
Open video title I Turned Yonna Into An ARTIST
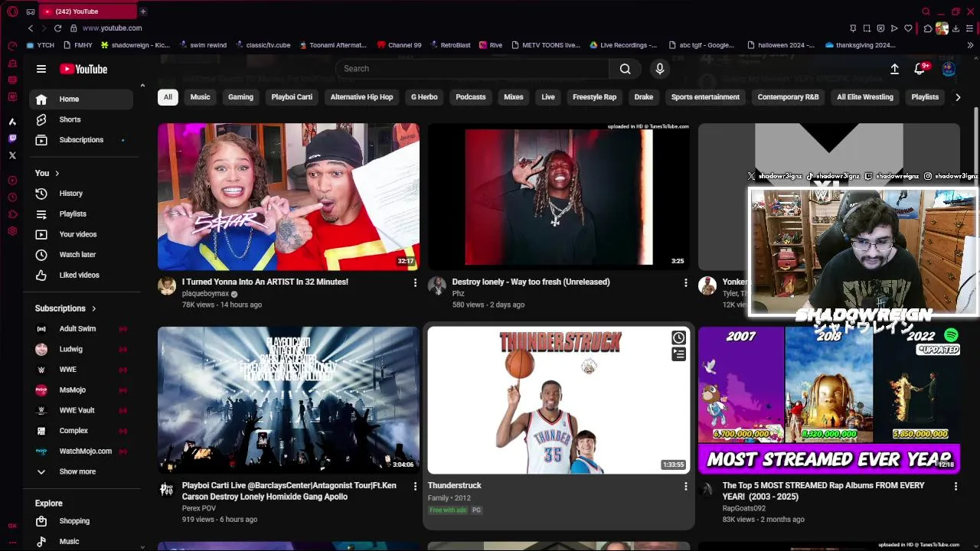click(265, 282)
